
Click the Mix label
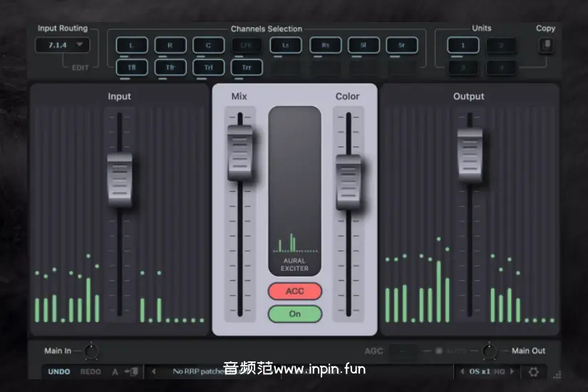point(239,96)
